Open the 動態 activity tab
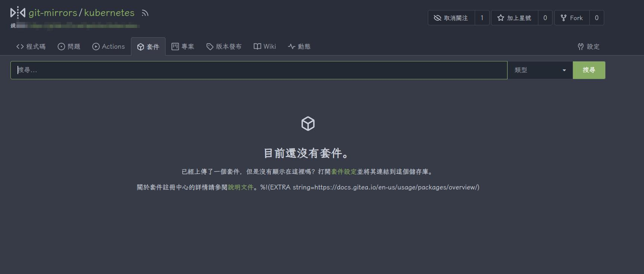Viewport: 644px width, 274px height. click(x=299, y=47)
